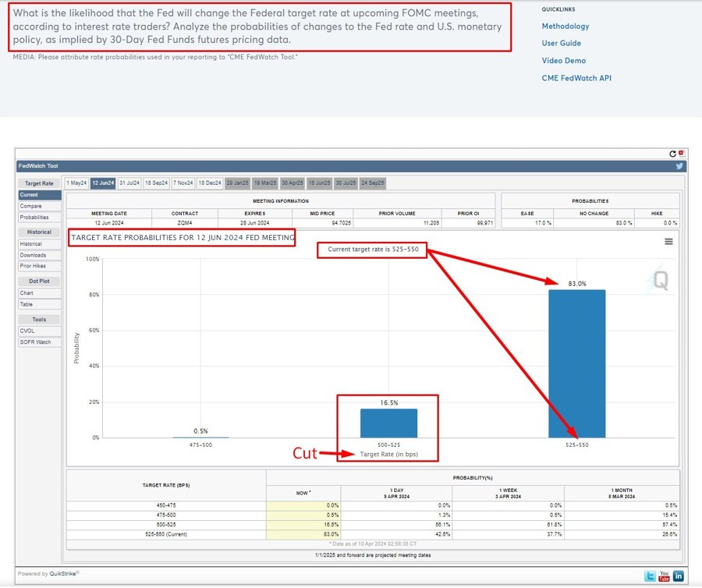The image size is (702, 588).
Task: Click the 1 WEEK 3 APR 2024 header
Action: (508, 494)
